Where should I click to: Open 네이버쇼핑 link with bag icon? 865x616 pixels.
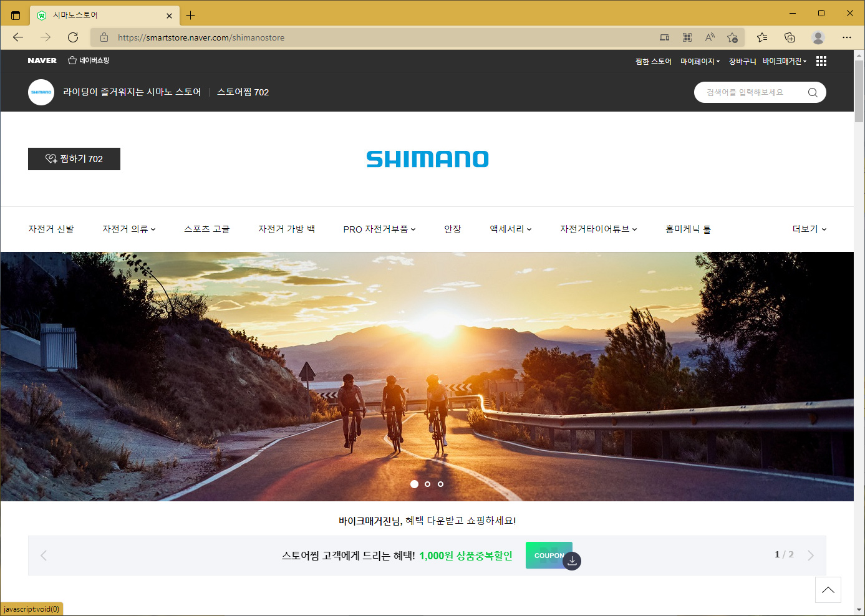pos(89,60)
